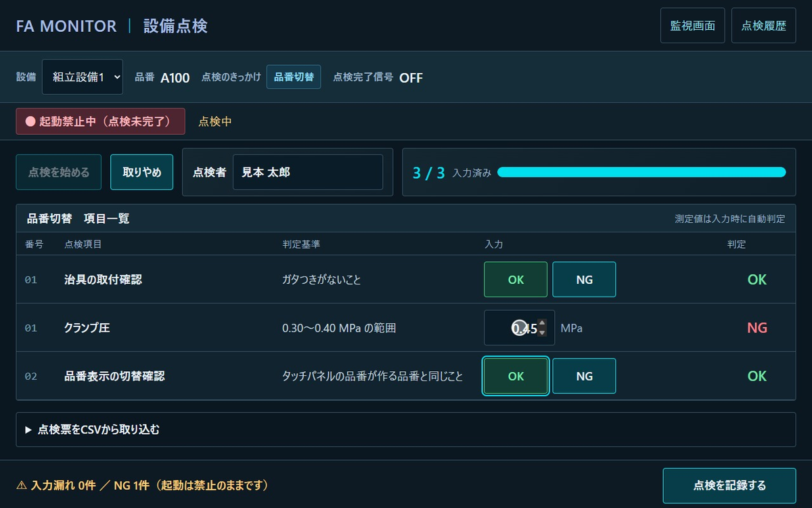Open the 監視画面 screen
The image size is (812, 508).
click(692, 26)
